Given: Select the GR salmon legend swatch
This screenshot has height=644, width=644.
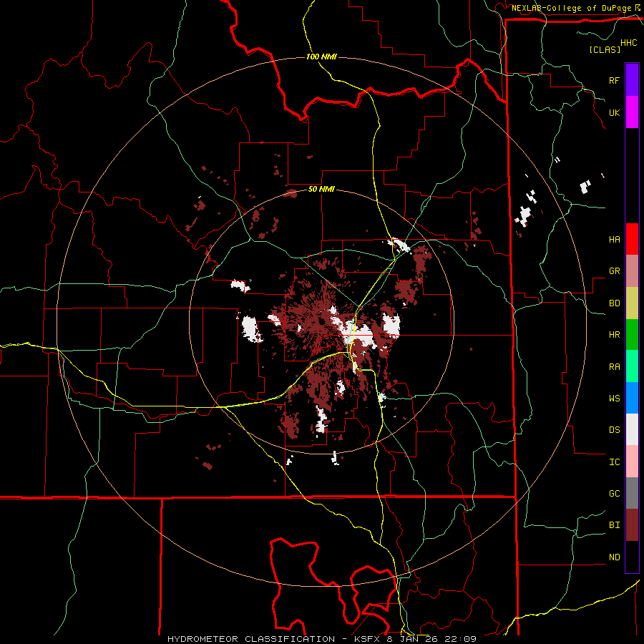Looking at the screenshot, I should [x=632, y=271].
